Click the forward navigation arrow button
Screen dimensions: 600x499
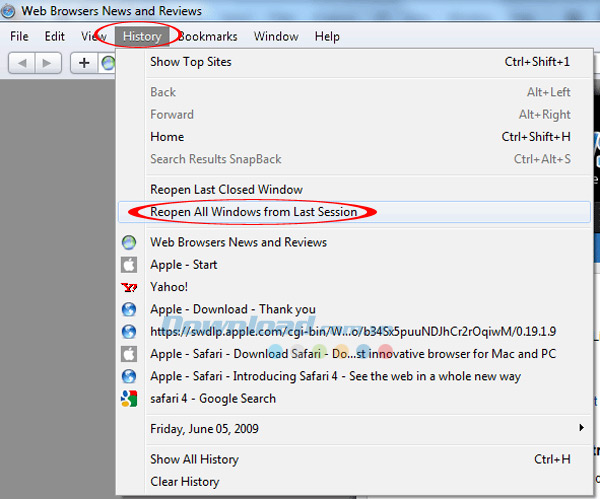(x=48, y=63)
